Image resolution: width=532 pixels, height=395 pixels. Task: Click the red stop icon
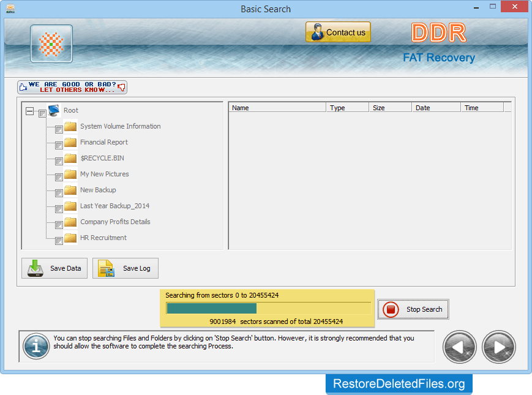pos(391,309)
